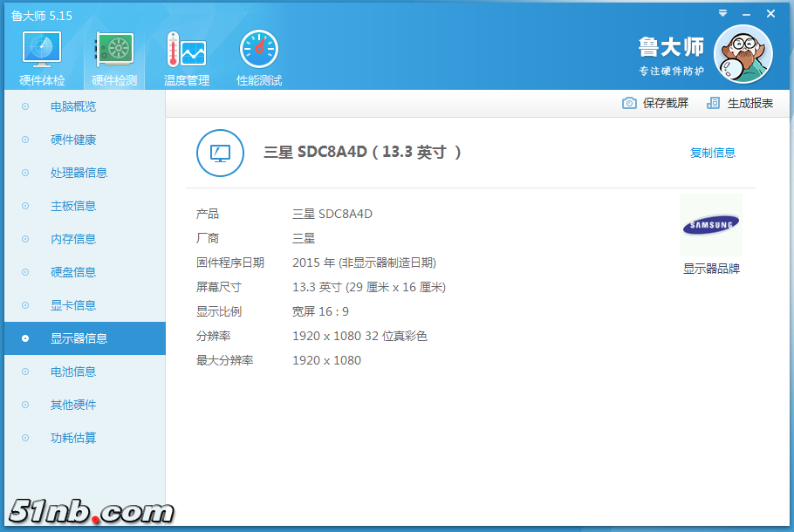Open the 硬盘信息 section
The image size is (794, 532).
click(x=73, y=272)
